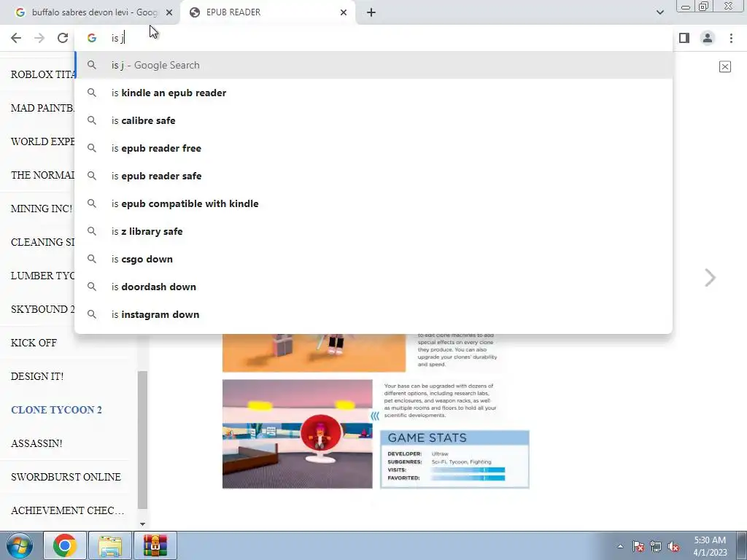The width and height of the screenshot is (747, 560).
Task: Open chapter ROBLOX TITA… in contents
Action: pyautogui.click(x=43, y=75)
